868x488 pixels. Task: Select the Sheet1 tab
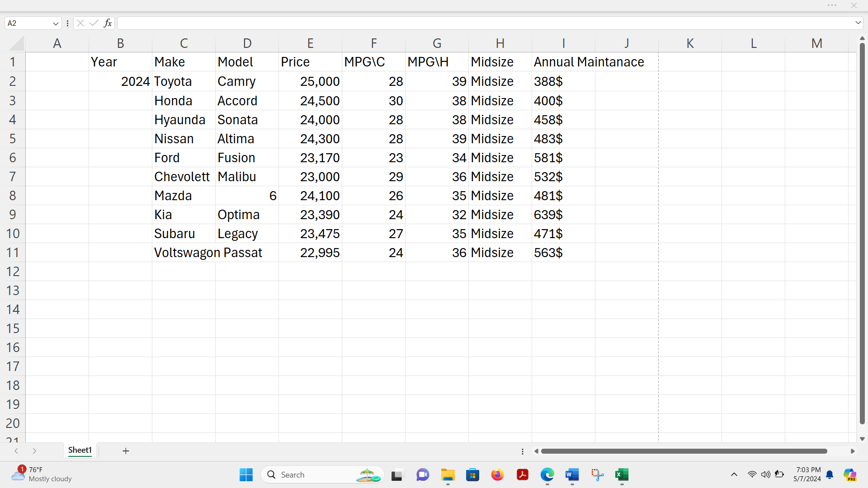(80, 450)
